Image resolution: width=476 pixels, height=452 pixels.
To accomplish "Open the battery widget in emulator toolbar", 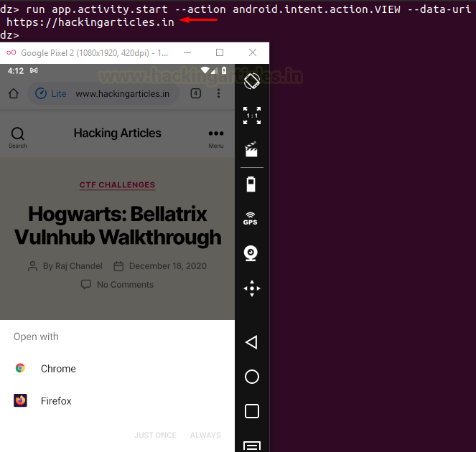I will tap(251, 184).
